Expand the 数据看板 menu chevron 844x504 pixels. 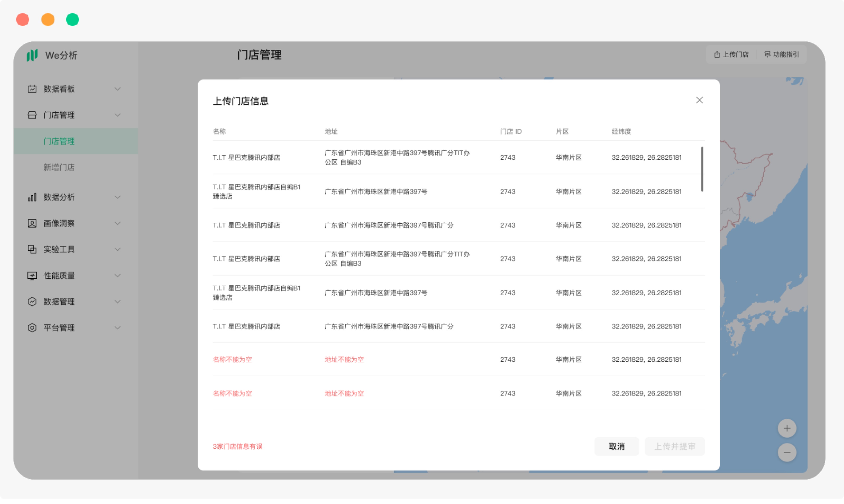[x=117, y=89]
